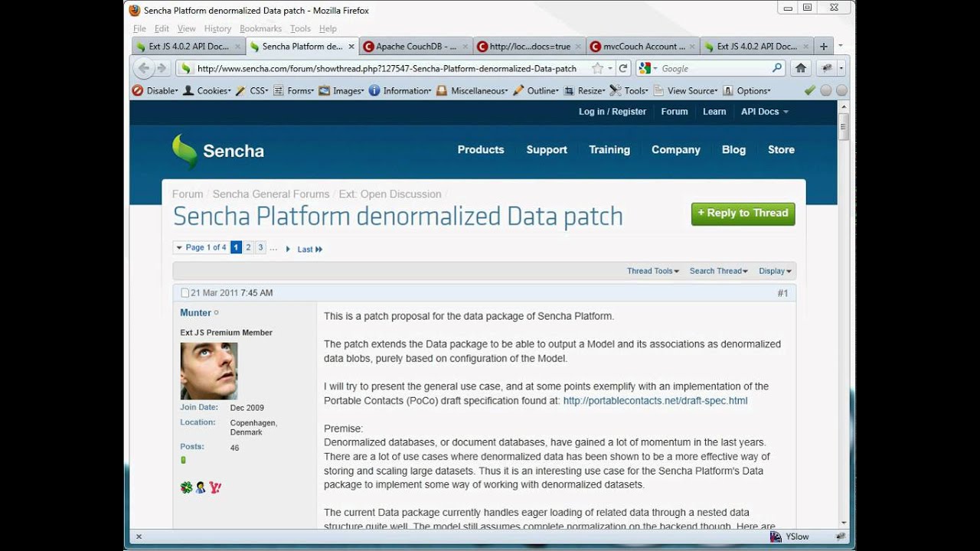The width and height of the screenshot is (980, 551).
Task: Open the CSS toolbar menu
Action: pos(252,90)
